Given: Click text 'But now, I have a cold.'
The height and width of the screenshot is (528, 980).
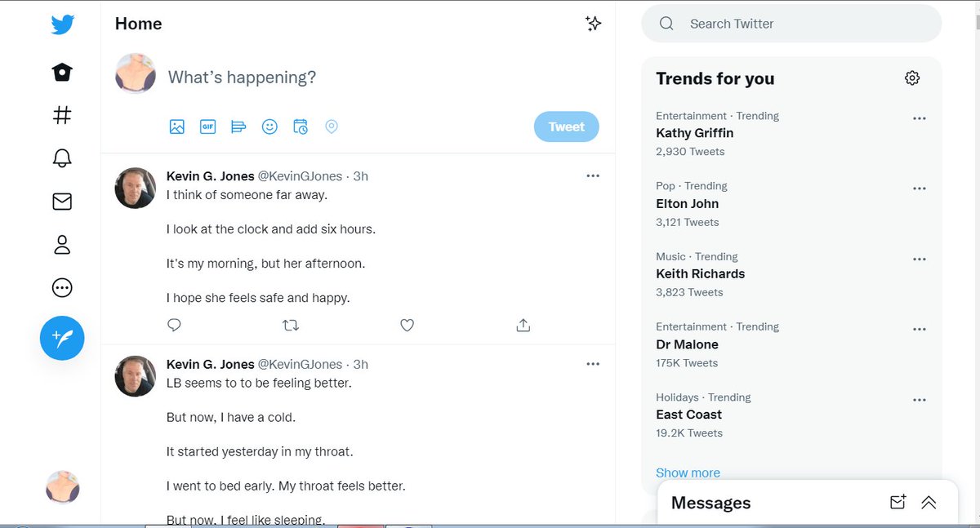Looking at the screenshot, I should (231, 417).
